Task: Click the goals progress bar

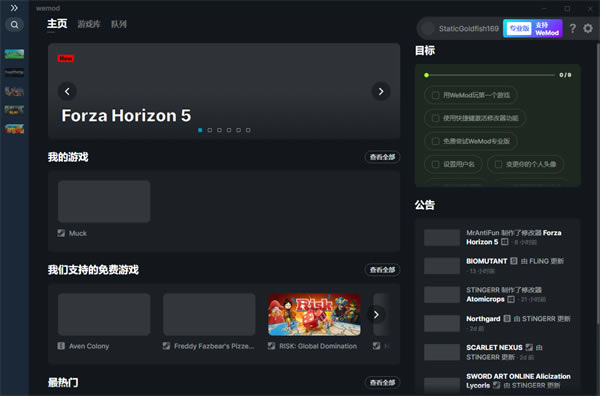Action: (x=490, y=75)
